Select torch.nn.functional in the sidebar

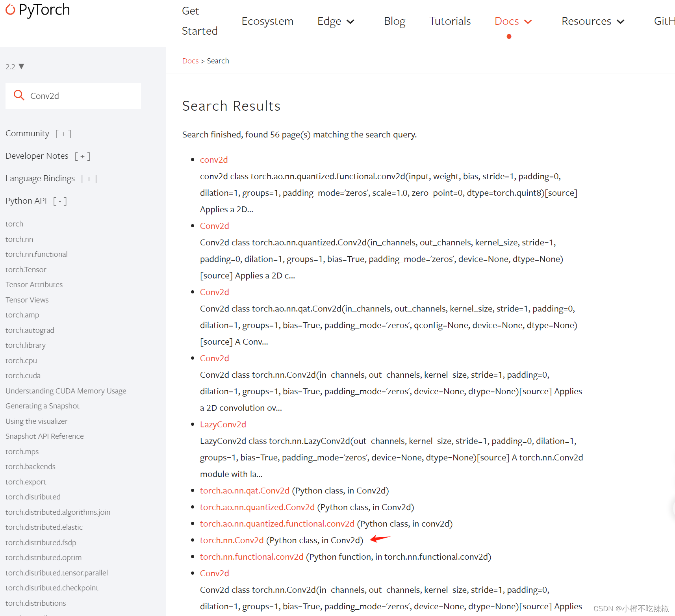point(36,254)
